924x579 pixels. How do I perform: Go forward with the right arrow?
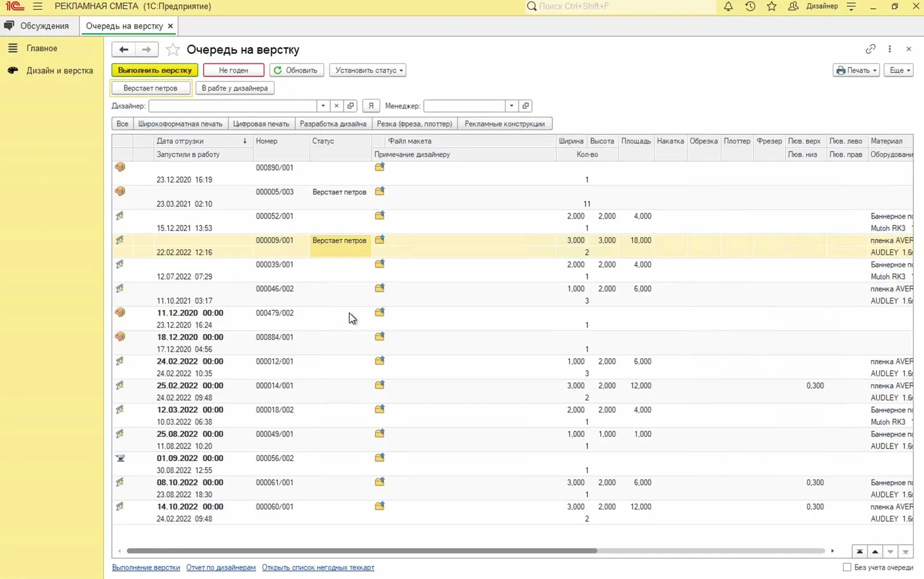point(147,50)
